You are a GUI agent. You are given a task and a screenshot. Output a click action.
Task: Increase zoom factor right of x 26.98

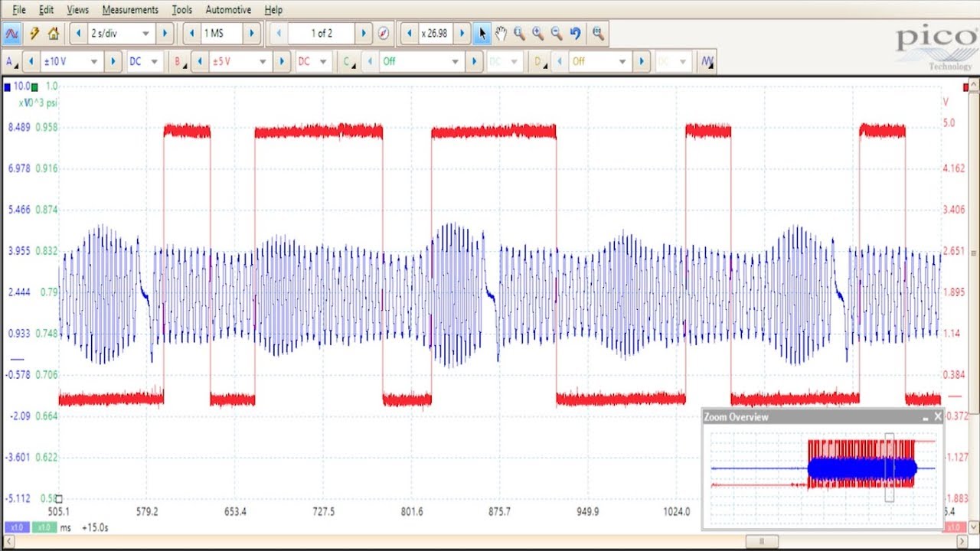(462, 34)
